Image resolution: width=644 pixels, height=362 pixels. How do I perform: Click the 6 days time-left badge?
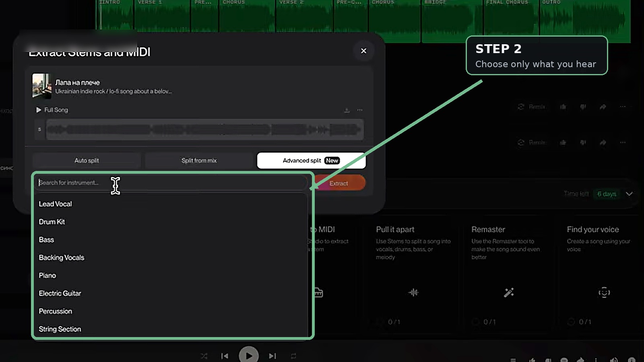pyautogui.click(x=607, y=194)
